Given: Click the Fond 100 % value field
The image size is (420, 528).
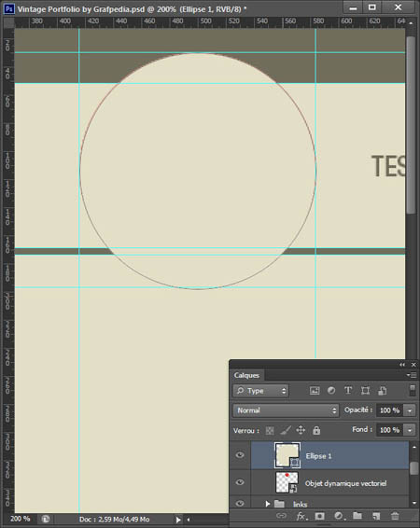Looking at the screenshot, I should pyautogui.click(x=390, y=430).
